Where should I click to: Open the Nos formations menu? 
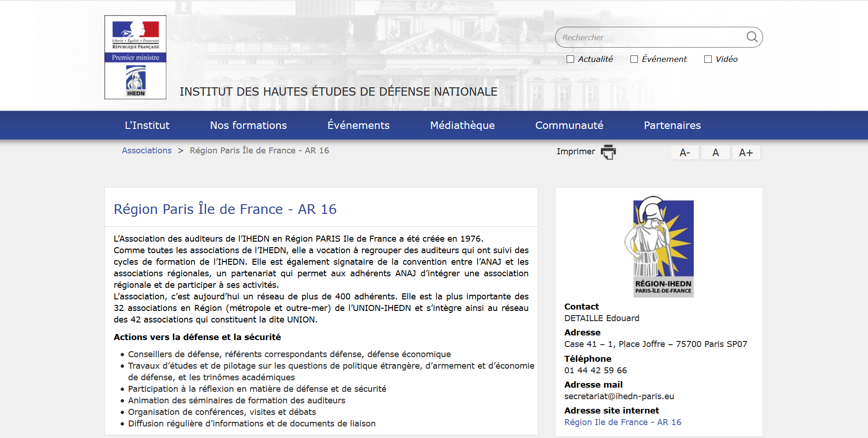point(248,125)
